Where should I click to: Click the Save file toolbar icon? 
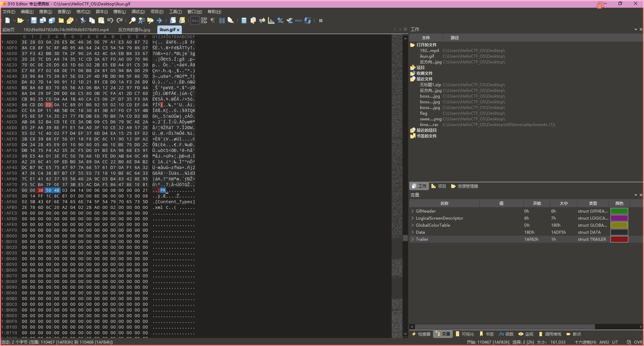[34, 20]
